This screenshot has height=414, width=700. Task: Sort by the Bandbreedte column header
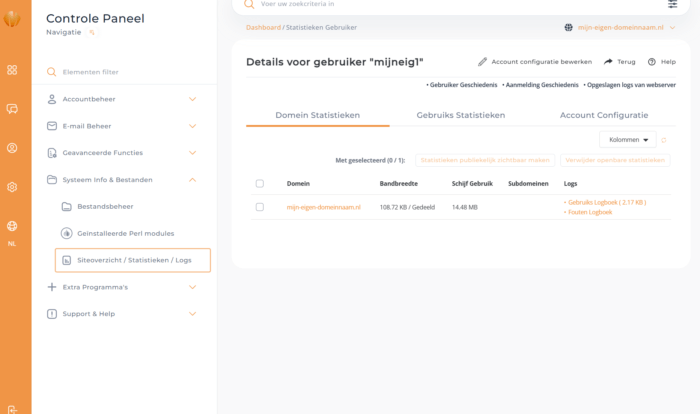pos(399,184)
